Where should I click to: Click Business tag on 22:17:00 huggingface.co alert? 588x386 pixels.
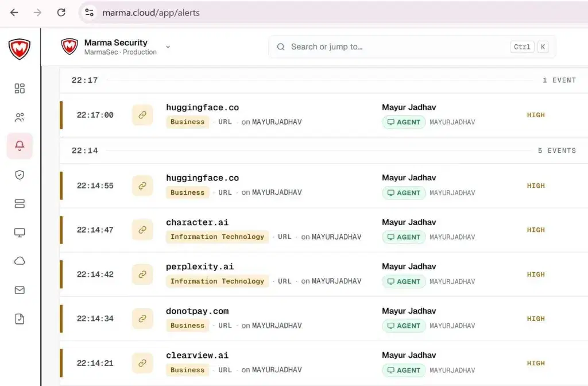coord(188,122)
